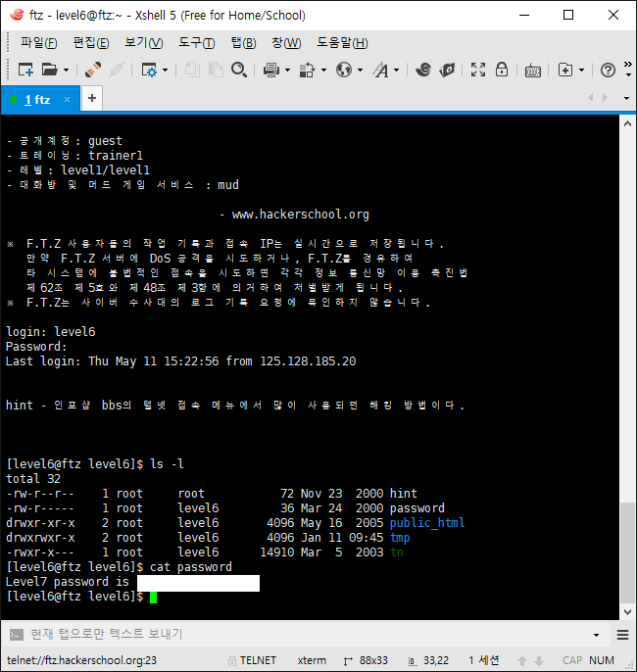Expand the File Transfer dropdown arrow
The width and height of the screenshot is (637, 672).
pyautogui.click(x=323, y=70)
